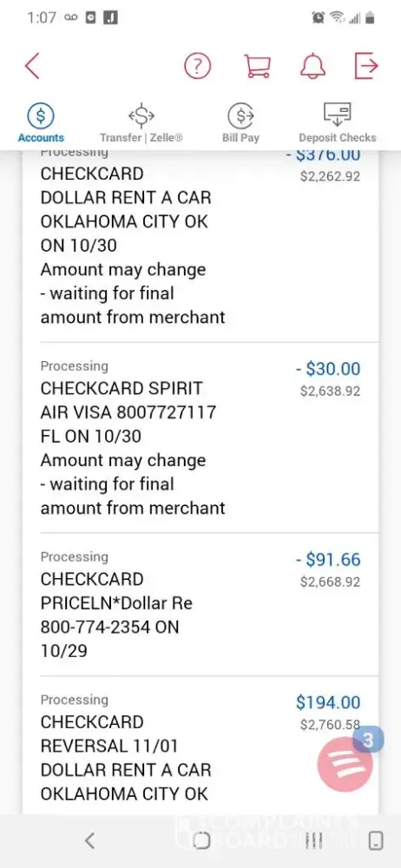The height and width of the screenshot is (868, 401).
Task: Open the red chat bubble with badge 3
Action: 345,763
